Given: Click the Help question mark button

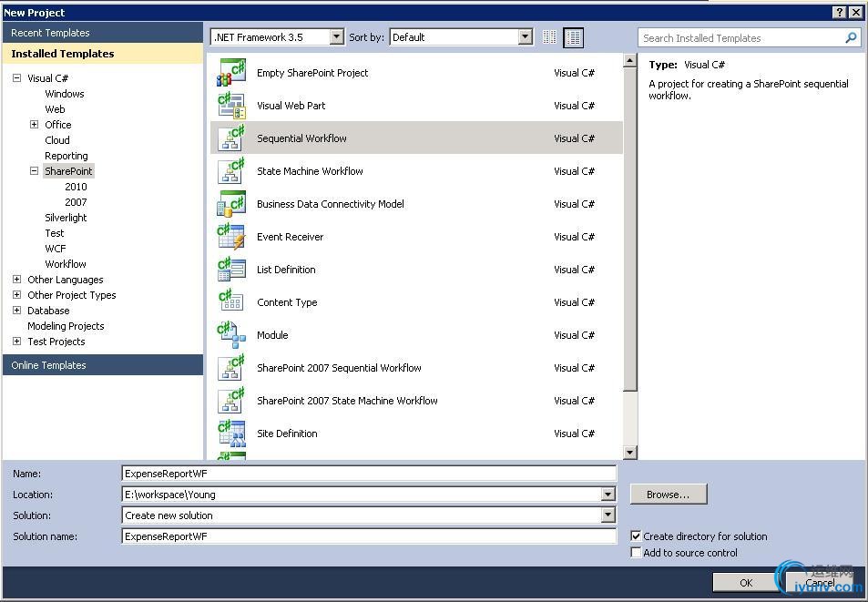Looking at the screenshot, I should 840,12.
